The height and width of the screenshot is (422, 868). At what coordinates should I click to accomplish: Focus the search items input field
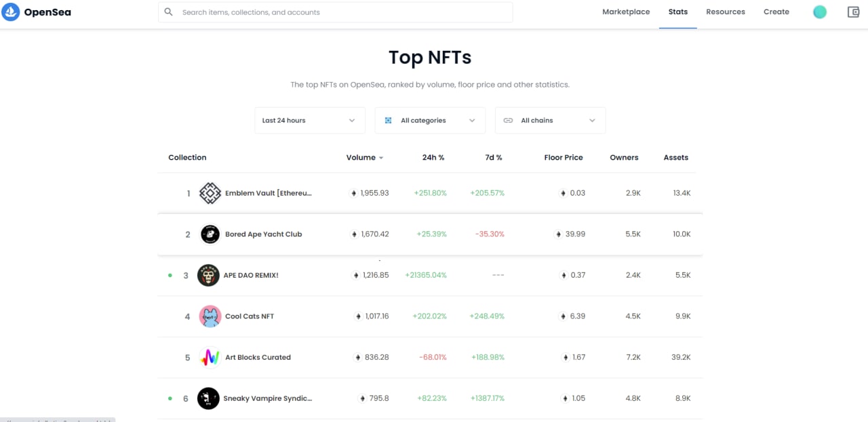tap(336, 12)
